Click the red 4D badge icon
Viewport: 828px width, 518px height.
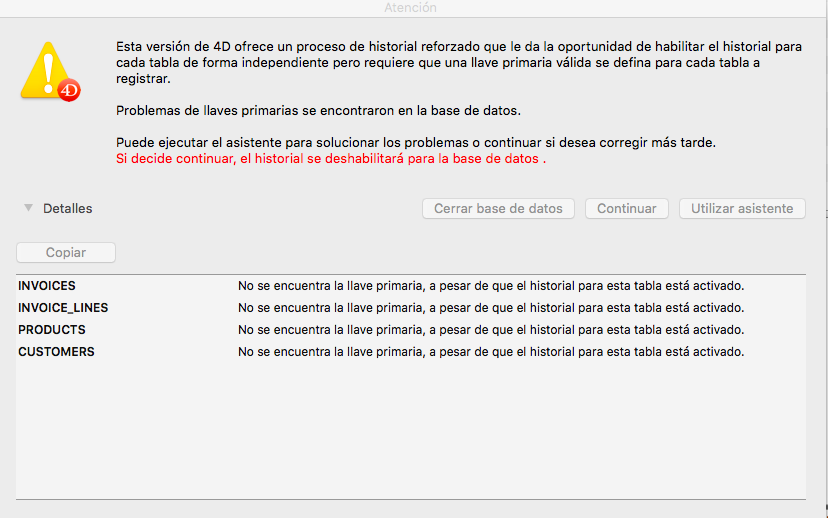[x=69, y=91]
